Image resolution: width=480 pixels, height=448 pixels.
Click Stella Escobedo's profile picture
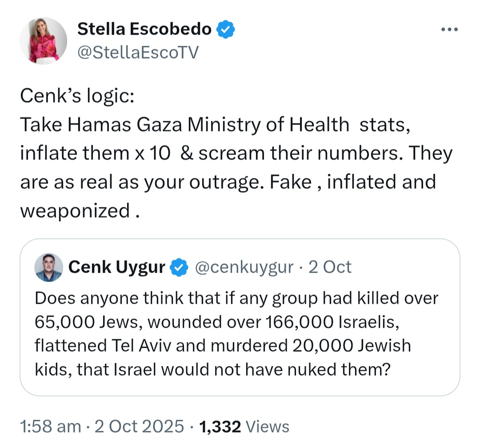[44, 41]
